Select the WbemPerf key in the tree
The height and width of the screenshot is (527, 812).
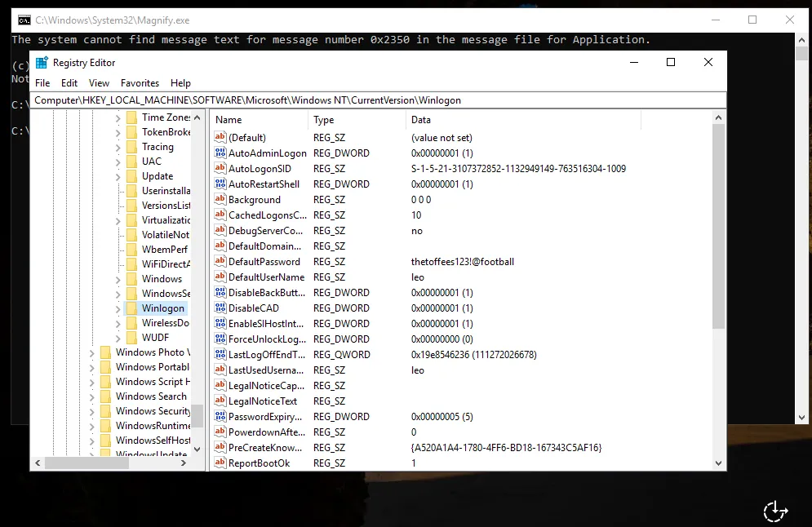point(165,250)
